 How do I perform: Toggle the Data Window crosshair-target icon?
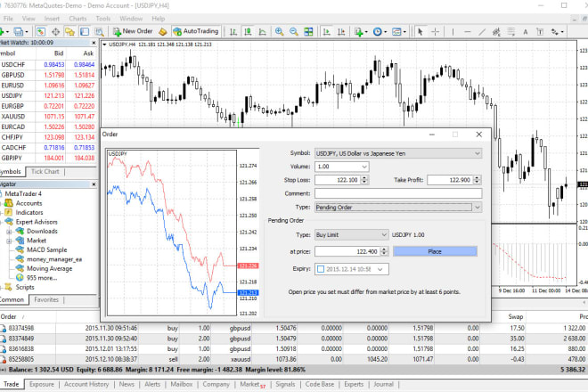click(55, 31)
